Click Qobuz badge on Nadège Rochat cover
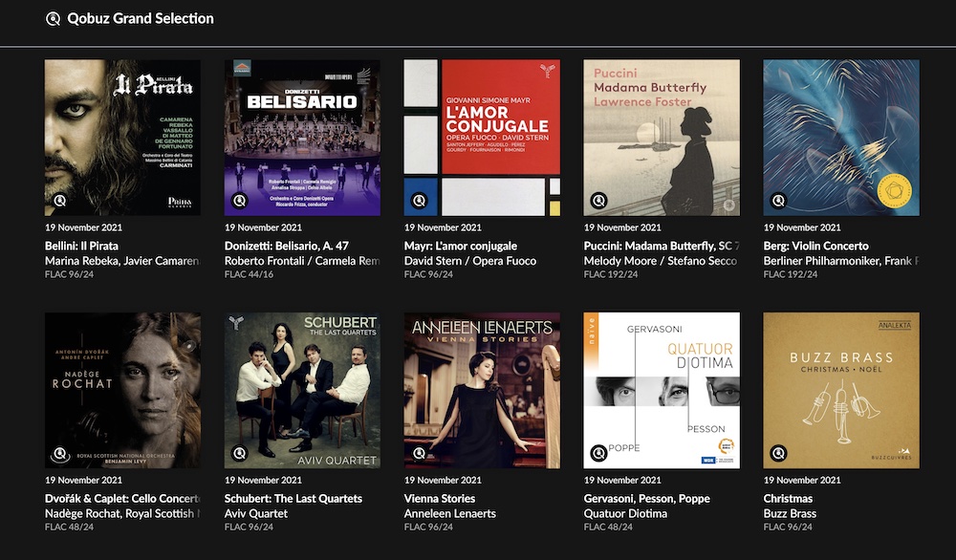956x560 pixels. pos(59,453)
